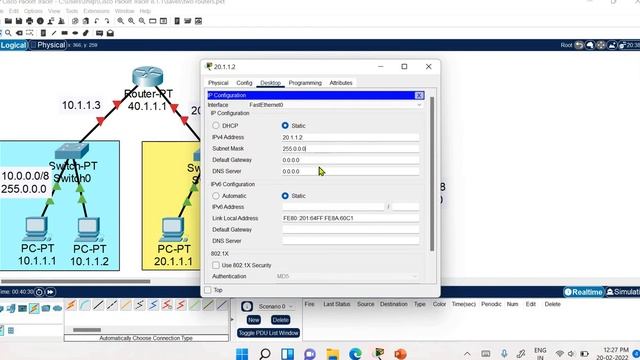Open the Interface FastEthernet0 dropdown
Screen dimensions: 640x360
[335, 105]
